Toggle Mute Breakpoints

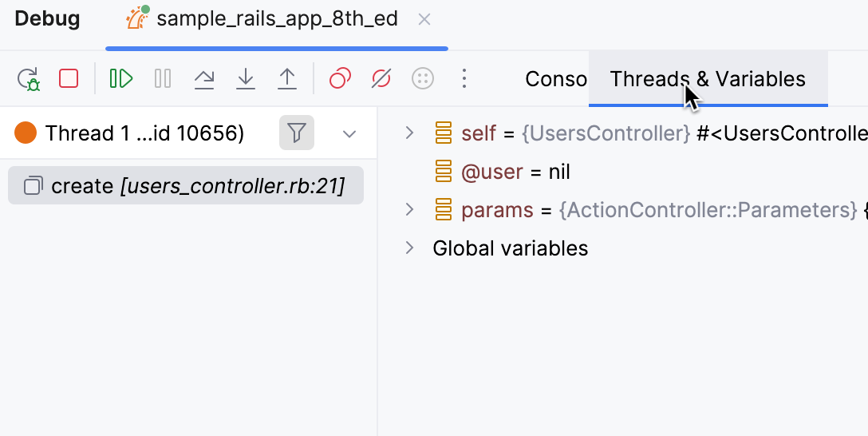381,78
